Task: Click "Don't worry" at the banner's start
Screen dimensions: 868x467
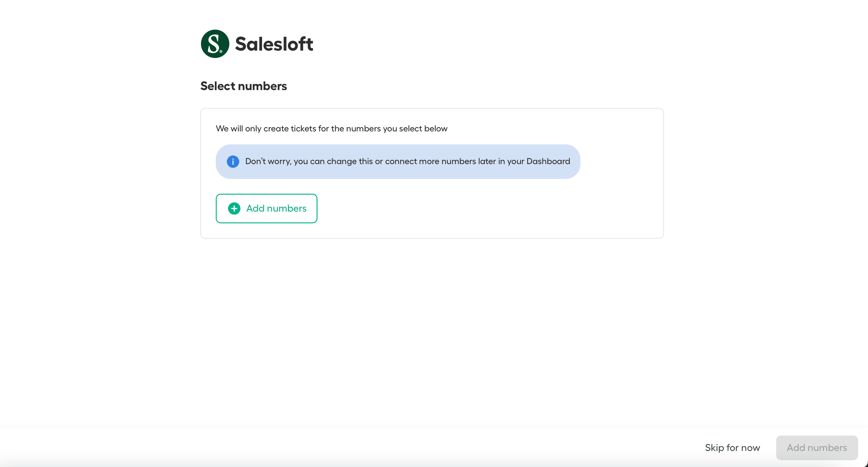Action: coord(268,161)
